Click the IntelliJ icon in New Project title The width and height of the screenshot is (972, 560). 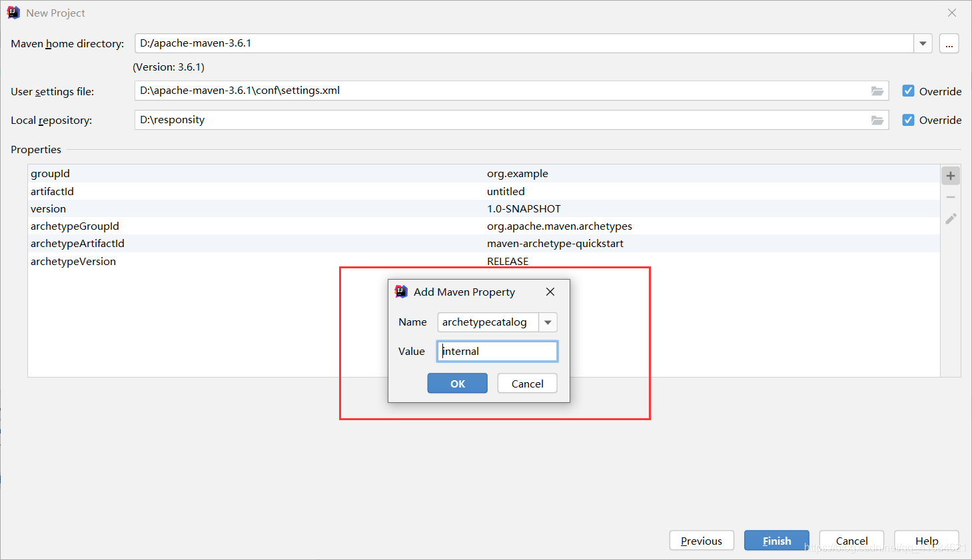13,13
